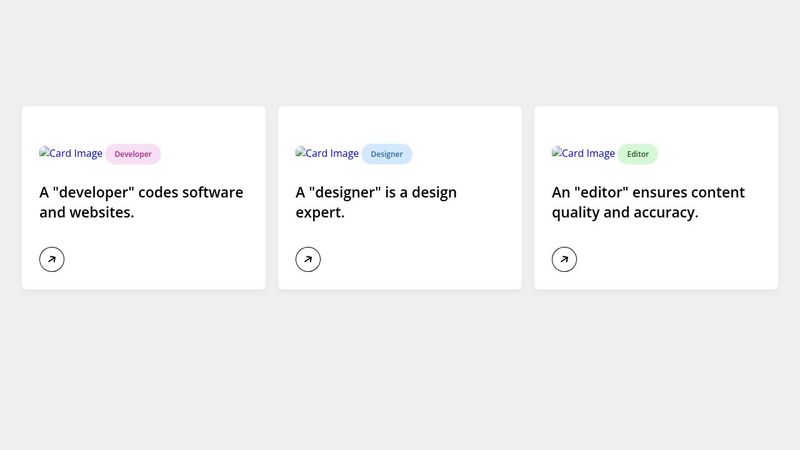
Task: Click the word "expert" in the second card
Action: pos(319,212)
